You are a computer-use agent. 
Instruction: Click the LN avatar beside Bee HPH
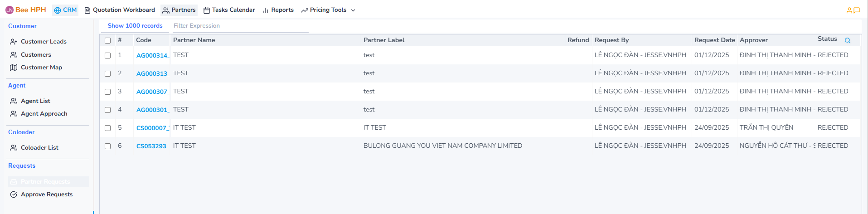pyautogui.click(x=10, y=10)
